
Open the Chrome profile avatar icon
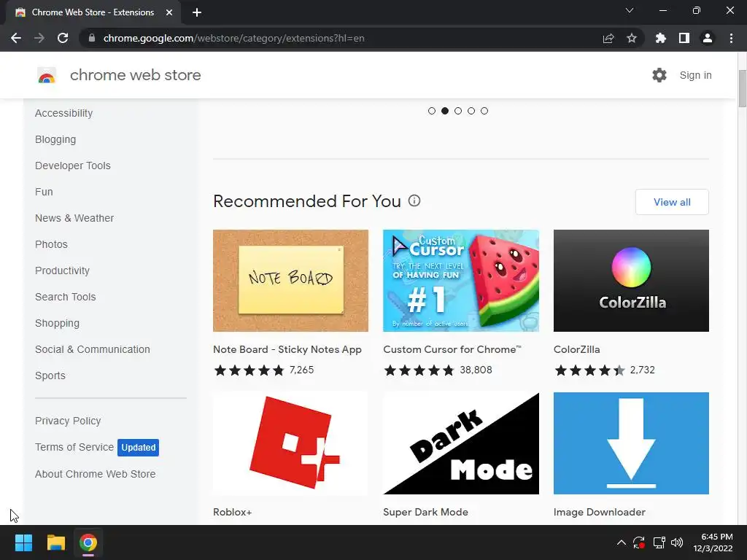[x=708, y=38]
